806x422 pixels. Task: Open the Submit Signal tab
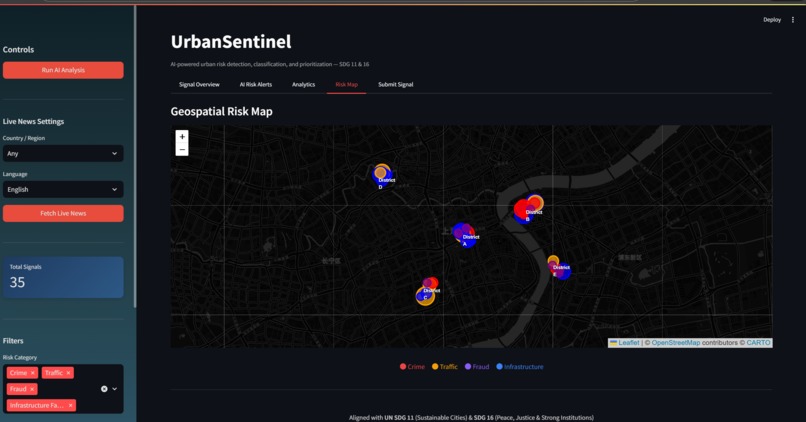[x=396, y=84]
